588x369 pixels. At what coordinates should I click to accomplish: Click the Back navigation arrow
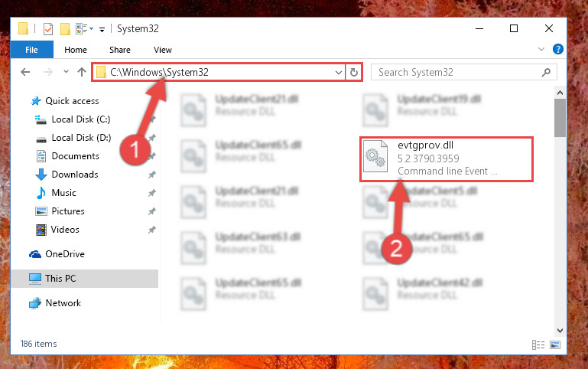pos(25,72)
